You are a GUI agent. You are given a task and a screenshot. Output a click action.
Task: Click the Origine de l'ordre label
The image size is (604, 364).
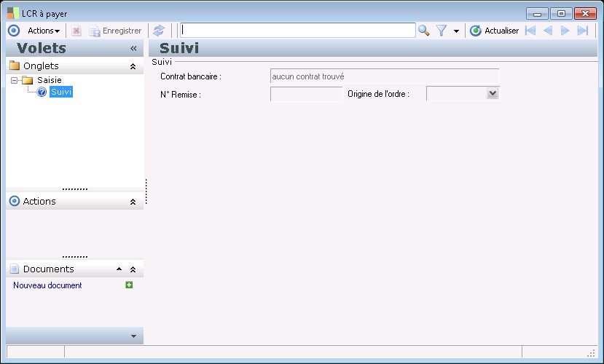(x=378, y=94)
